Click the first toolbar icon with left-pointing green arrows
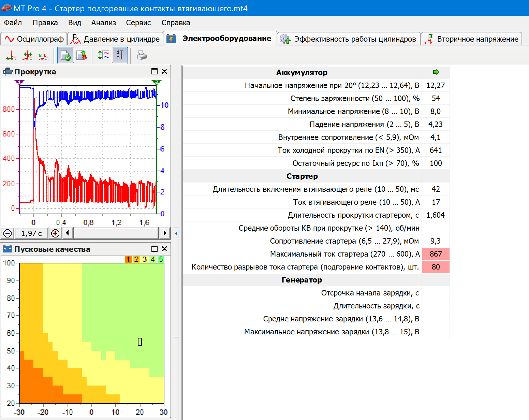Screen dimensions: 529x420 click(x=11, y=55)
